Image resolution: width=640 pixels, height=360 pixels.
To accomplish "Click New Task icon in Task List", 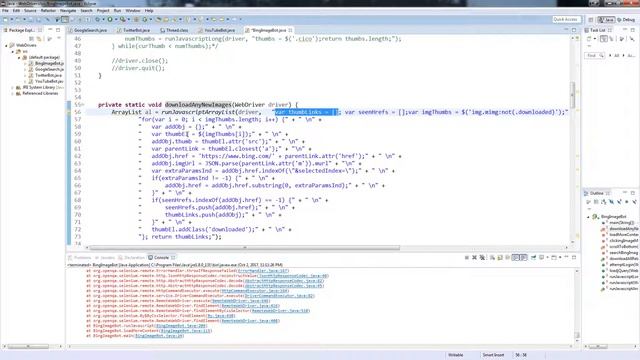I will [x=589, y=39].
